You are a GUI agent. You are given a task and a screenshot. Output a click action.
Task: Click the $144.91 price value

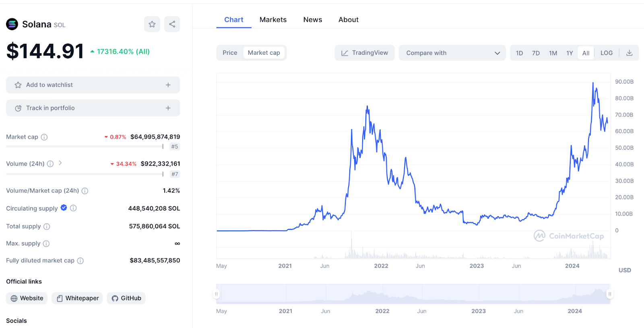click(x=45, y=51)
